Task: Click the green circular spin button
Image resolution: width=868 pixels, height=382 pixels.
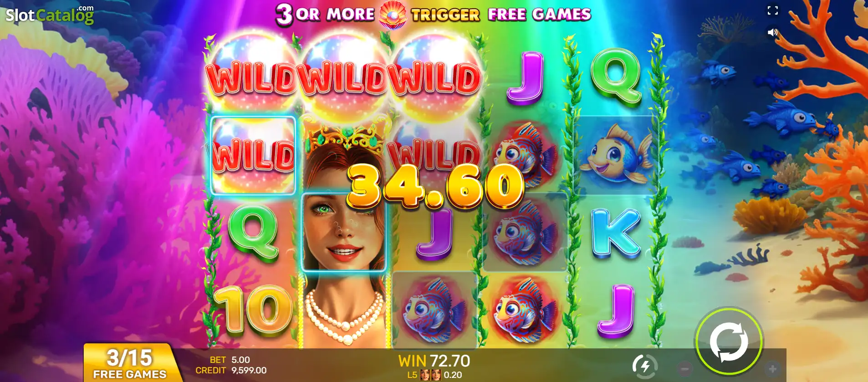Action: pos(729,342)
